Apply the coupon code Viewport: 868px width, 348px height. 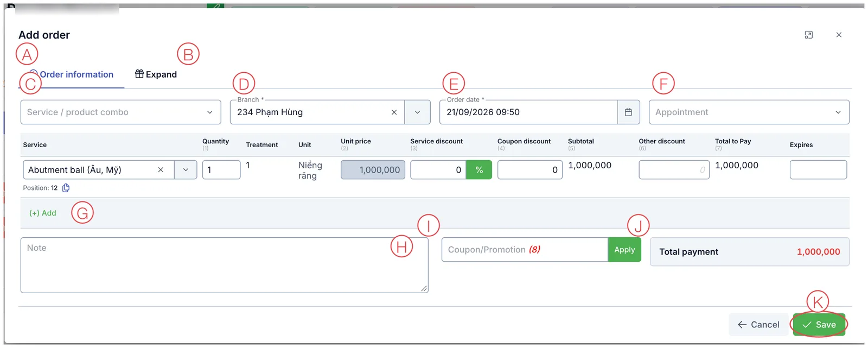tap(624, 250)
